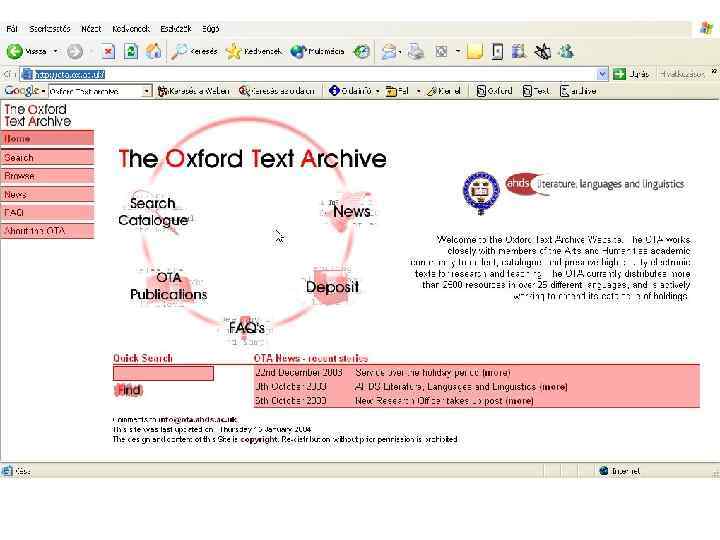Click the grey Forward arrow button

tap(75, 51)
